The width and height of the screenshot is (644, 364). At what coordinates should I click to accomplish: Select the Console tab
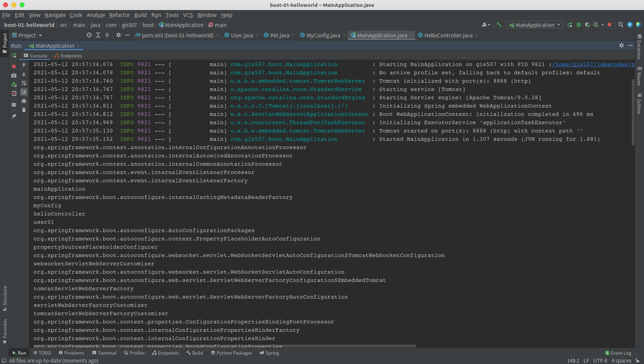pyautogui.click(x=35, y=56)
